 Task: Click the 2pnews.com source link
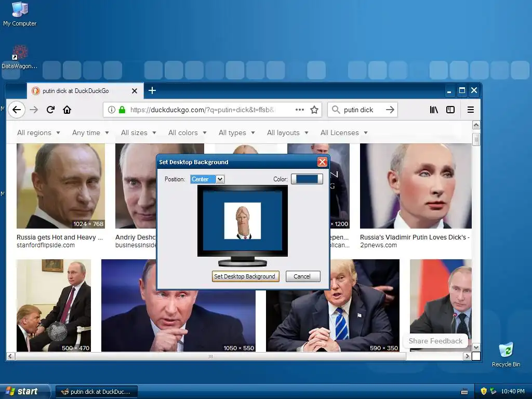pos(378,245)
